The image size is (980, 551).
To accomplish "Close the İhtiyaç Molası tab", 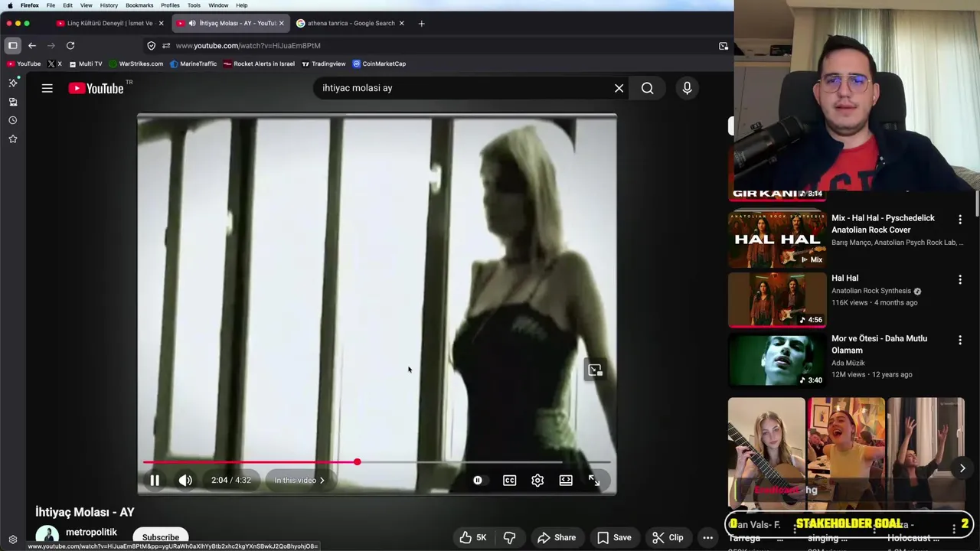I will tap(281, 23).
